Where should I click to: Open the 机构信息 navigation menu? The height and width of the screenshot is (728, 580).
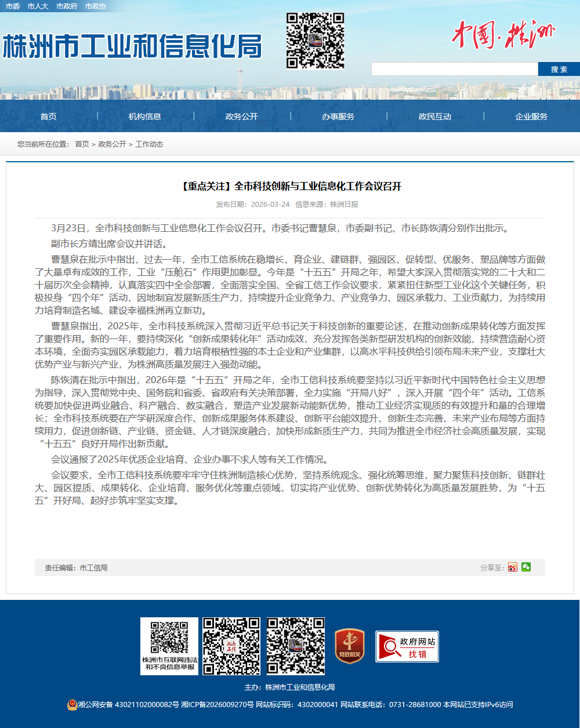145,117
